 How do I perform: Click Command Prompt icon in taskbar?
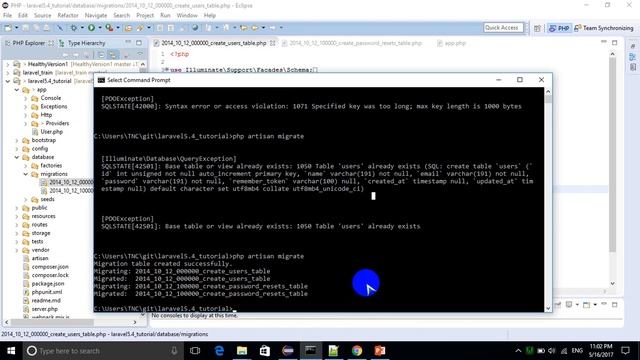coord(311,351)
